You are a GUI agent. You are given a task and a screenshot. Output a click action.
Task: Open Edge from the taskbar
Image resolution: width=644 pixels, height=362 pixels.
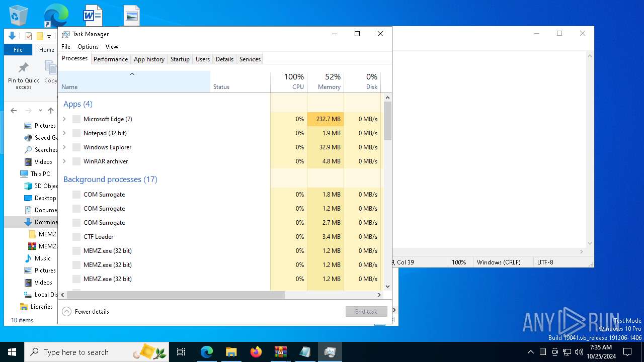click(207, 352)
